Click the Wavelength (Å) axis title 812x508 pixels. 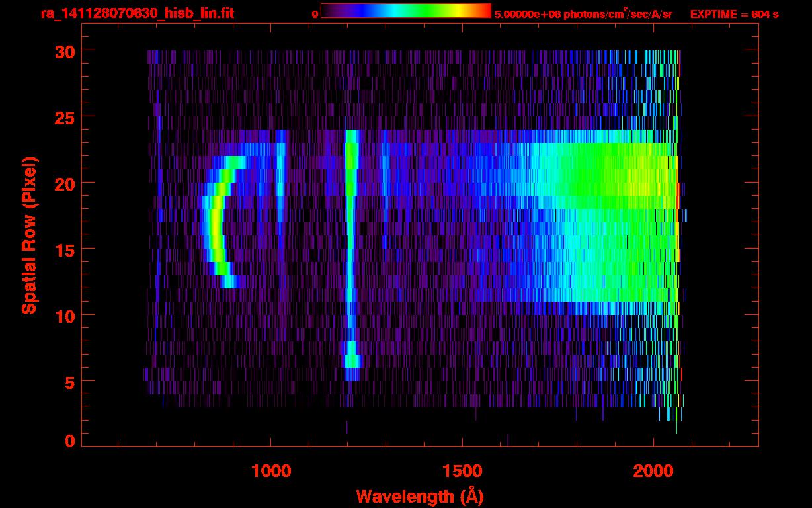(x=421, y=496)
